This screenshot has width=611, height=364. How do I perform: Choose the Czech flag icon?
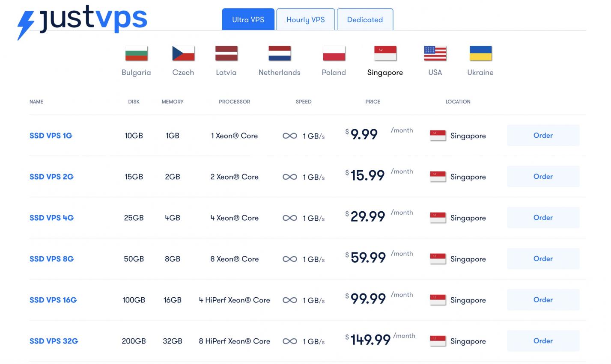coord(183,53)
